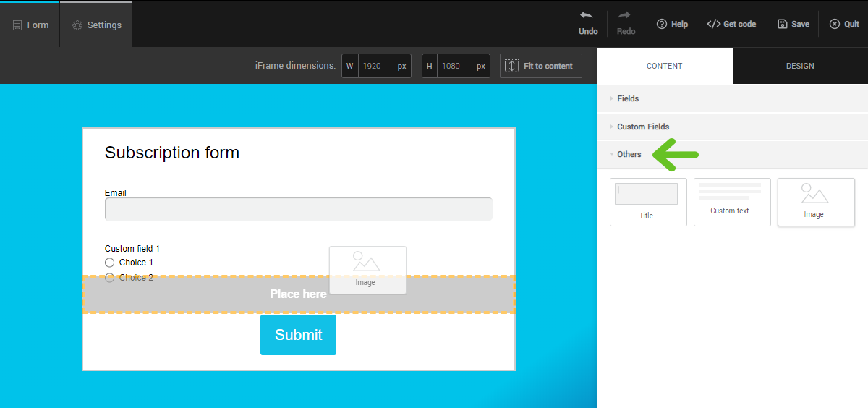The height and width of the screenshot is (408, 868).
Task: Select the Title element tile
Action: coord(648,202)
